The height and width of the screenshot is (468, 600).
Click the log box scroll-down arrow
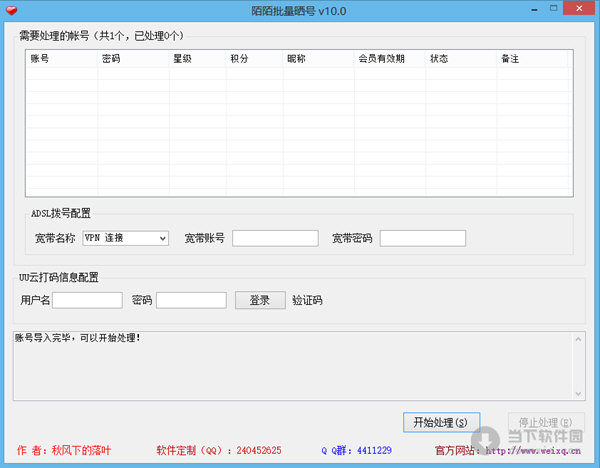(577, 392)
